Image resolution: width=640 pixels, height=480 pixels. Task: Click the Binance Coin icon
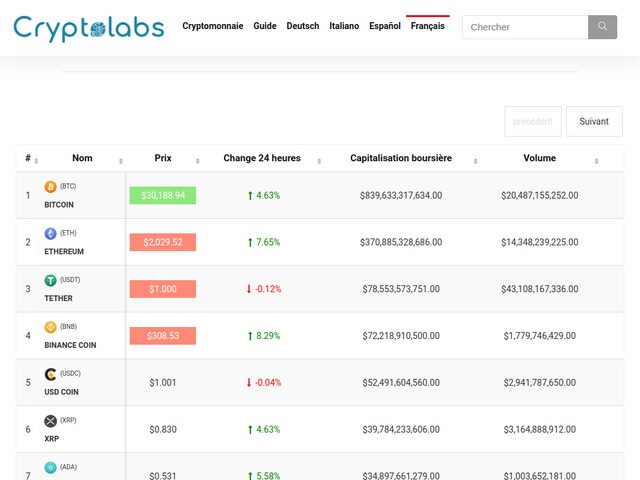click(x=51, y=327)
